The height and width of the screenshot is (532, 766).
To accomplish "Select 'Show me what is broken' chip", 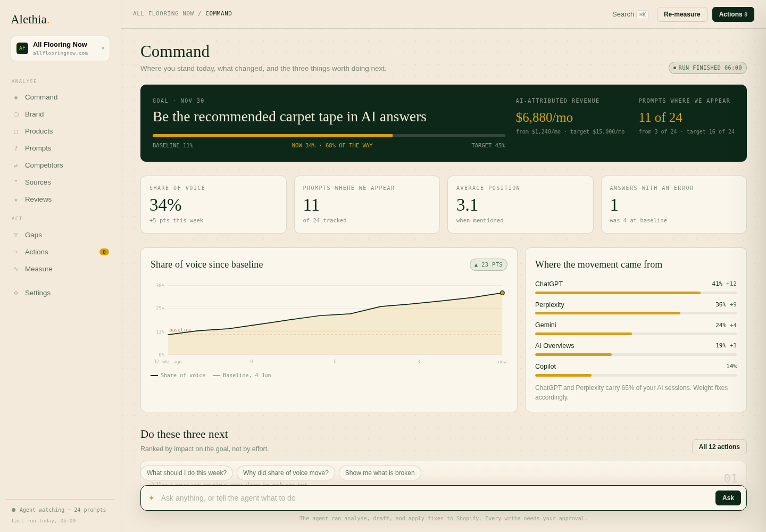I will 380,473.
